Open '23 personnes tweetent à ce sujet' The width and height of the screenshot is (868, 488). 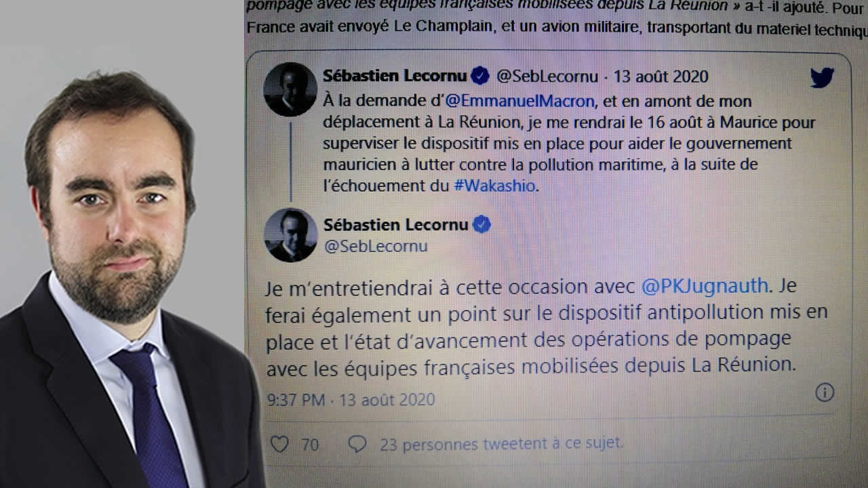point(501,444)
